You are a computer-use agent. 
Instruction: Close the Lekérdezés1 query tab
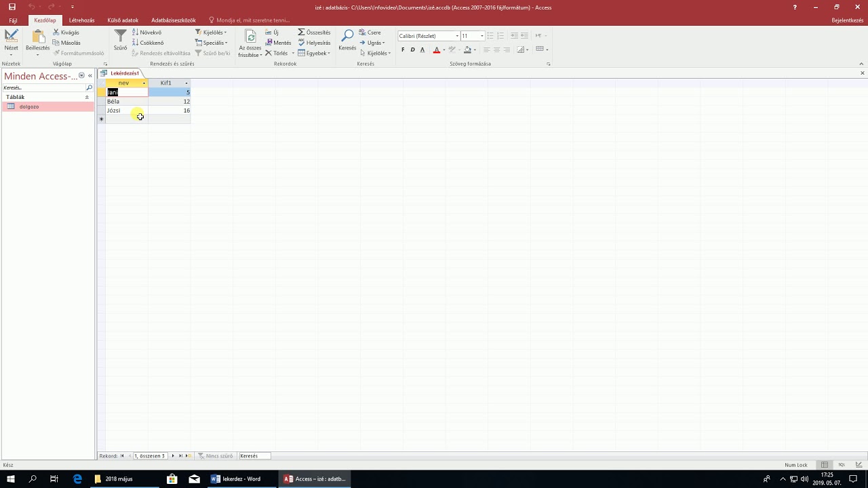(863, 73)
